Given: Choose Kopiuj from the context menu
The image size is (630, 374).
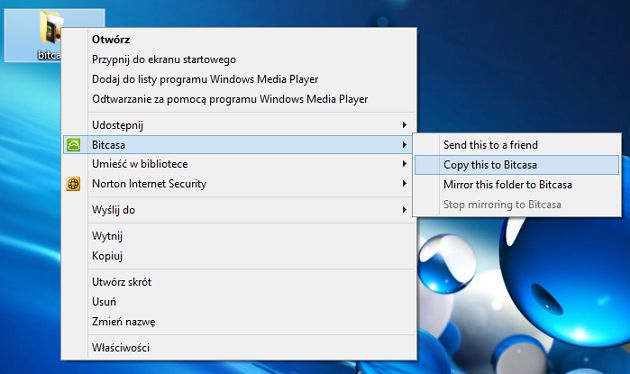Looking at the screenshot, I should click(x=239, y=255).
